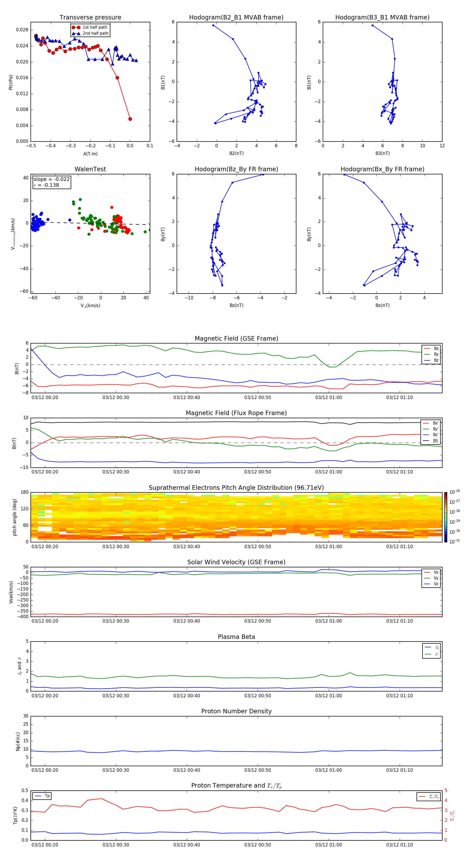Click the 'Hodogram(Bz_By FR frame)' title
Viewport: 473px width, 868px height.
coord(236,169)
